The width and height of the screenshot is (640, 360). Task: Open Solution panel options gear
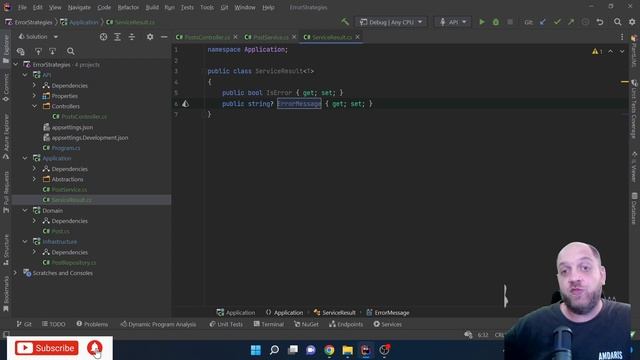tap(150, 37)
